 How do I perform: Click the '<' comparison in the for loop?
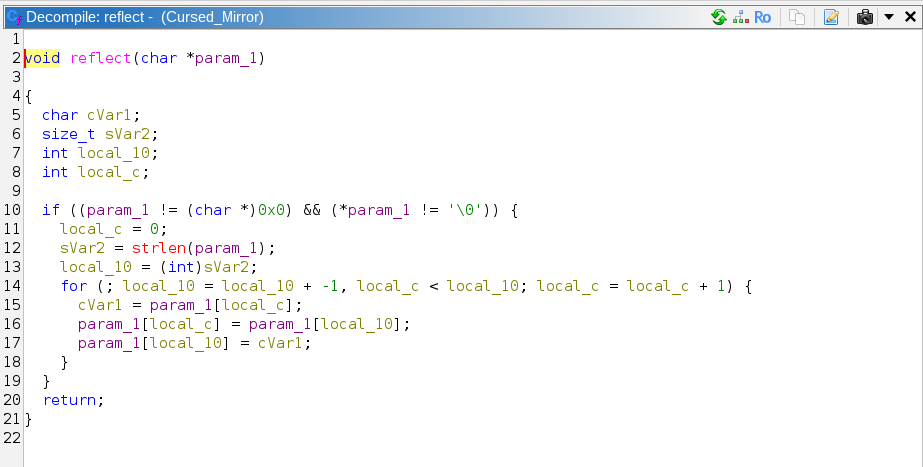(x=433, y=286)
